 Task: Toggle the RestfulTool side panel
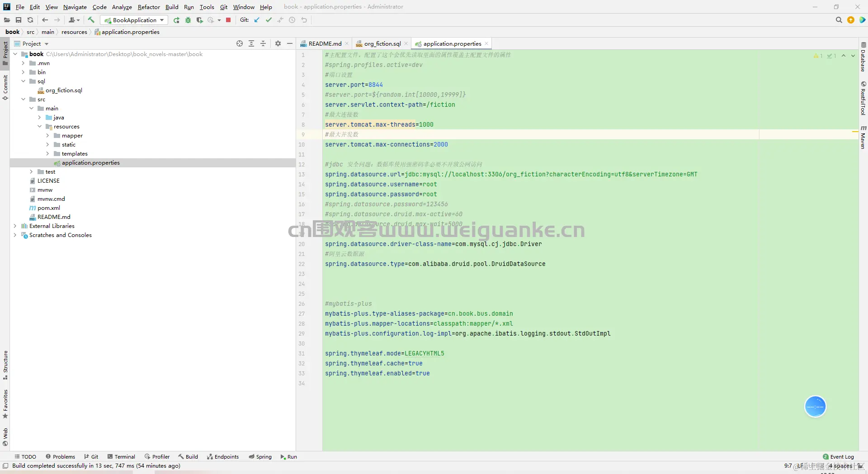pyautogui.click(x=863, y=98)
